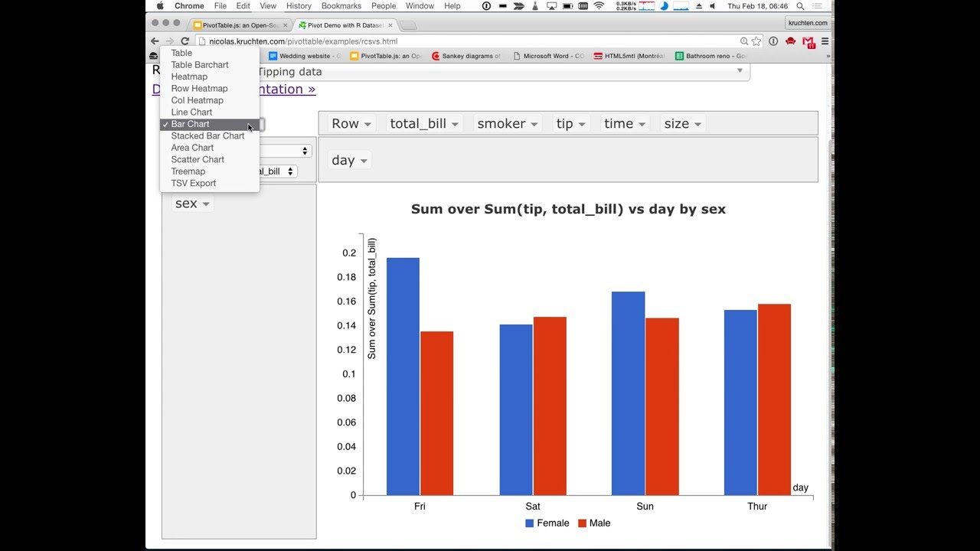Open Sankey diagrams bookmark
The width and height of the screenshot is (980, 551).
tap(466, 56)
